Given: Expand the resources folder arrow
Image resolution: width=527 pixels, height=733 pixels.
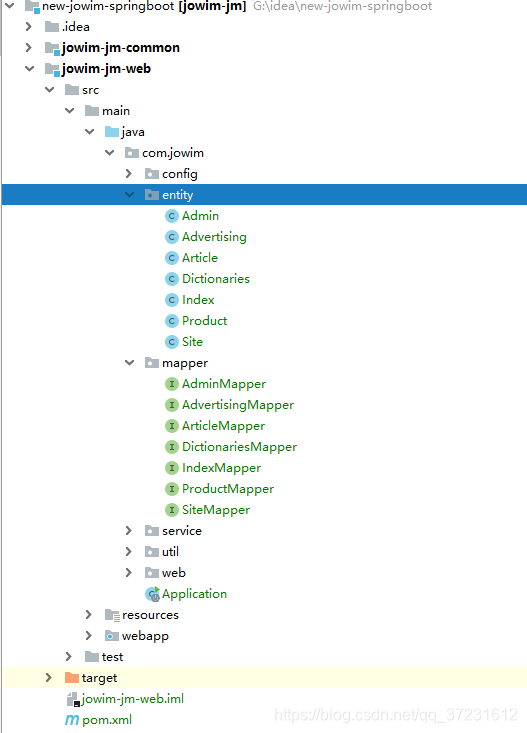Looking at the screenshot, I should [89, 615].
